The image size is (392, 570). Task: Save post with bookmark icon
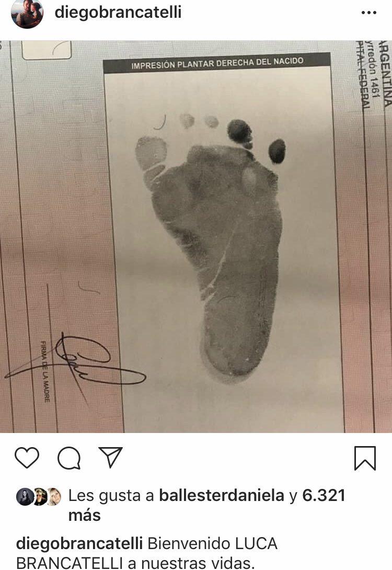365,458
